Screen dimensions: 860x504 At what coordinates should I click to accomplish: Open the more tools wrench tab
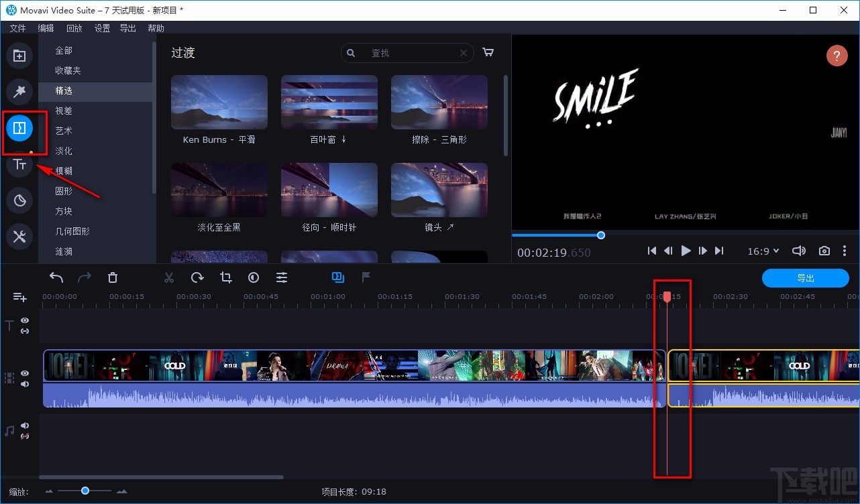(x=19, y=236)
